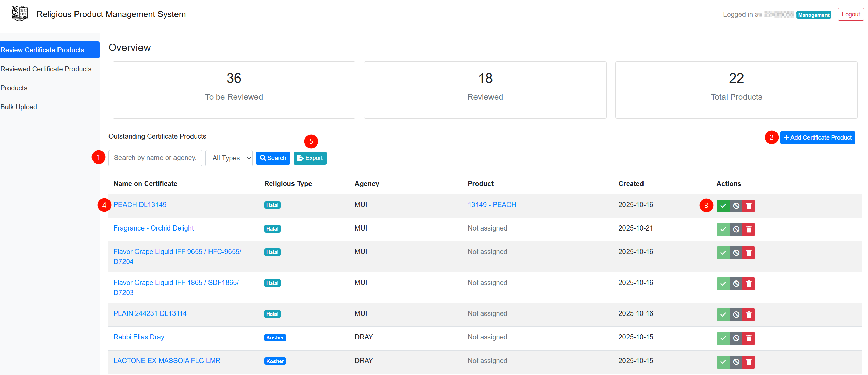868x375 pixels.
Task: Approve the PEACH DL13149 certificate row
Action: [723, 206]
